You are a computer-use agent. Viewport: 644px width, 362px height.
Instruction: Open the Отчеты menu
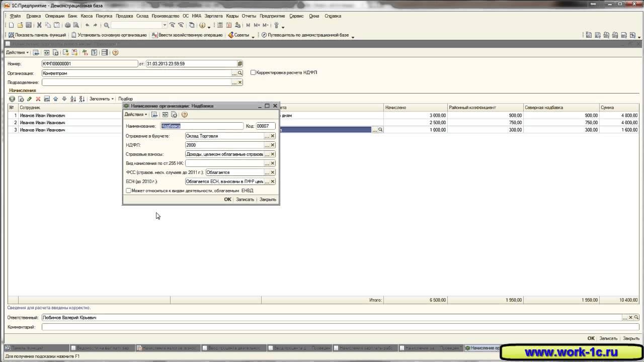[249, 16]
